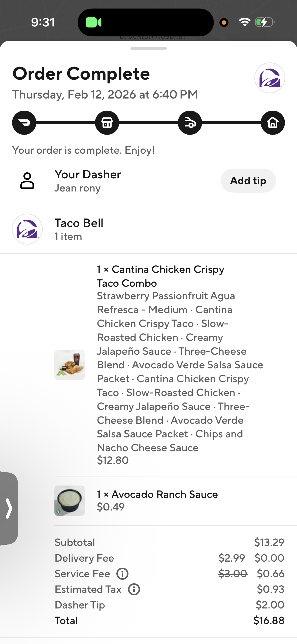Viewport: 297px width, 644px height.
Task: Tap the car delivery step icon
Action: pyautogui.click(x=190, y=123)
